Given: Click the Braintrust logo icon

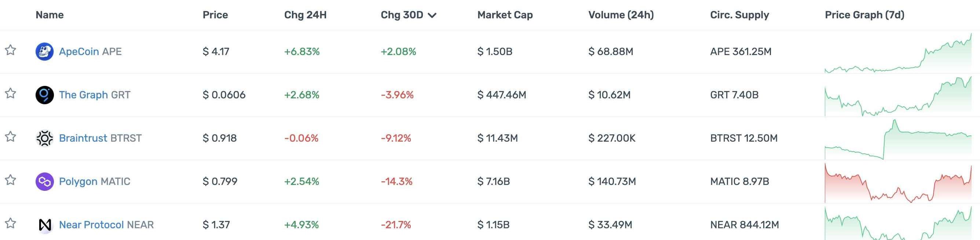Looking at the screenshot, I should (44, 138).
